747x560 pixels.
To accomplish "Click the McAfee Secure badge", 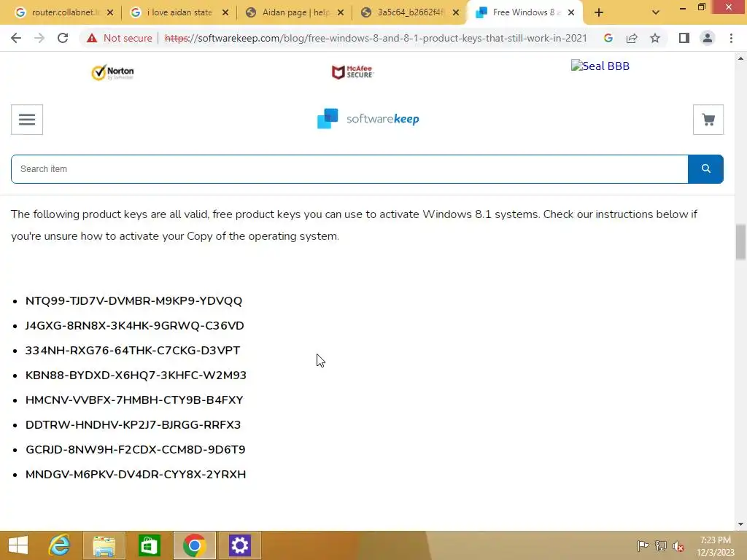I will pyautogui.click(x=352, y=72).
